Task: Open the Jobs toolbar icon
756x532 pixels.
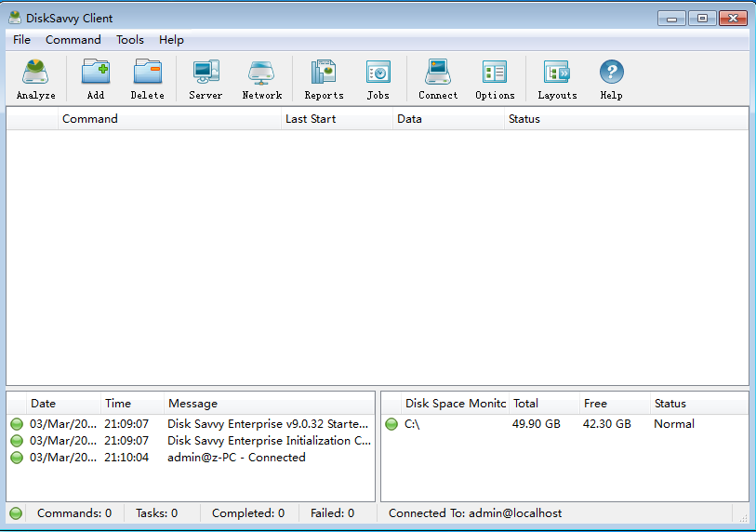Action: tap(378, 73)
